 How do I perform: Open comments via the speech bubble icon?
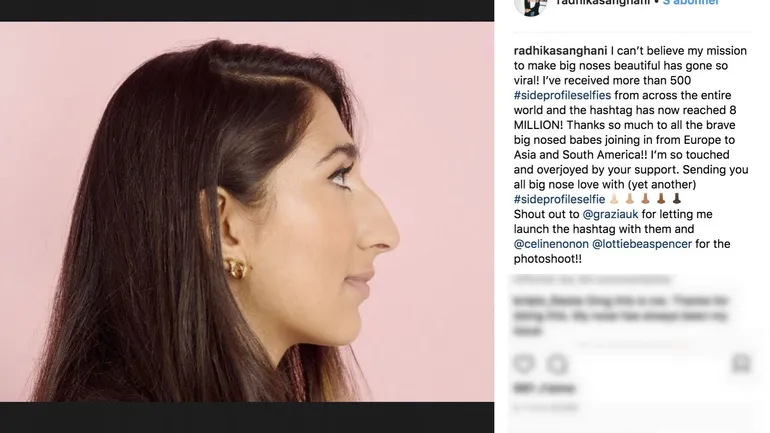558,364
